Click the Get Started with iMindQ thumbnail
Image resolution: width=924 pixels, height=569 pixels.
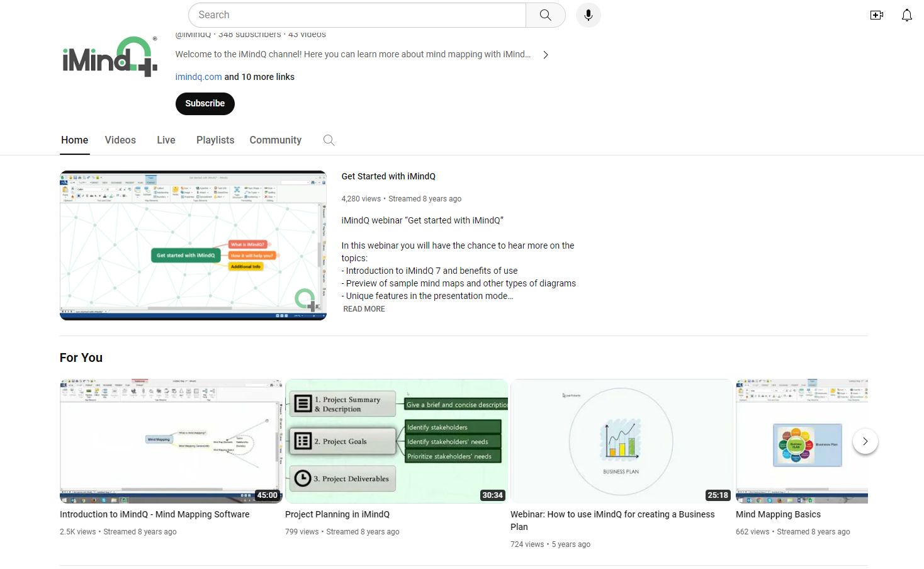tap(193, 245)
